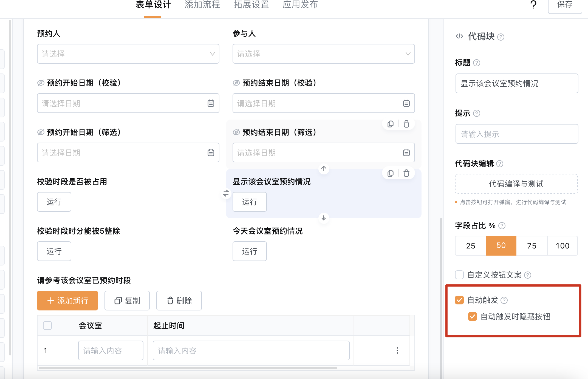Open 预约结束日期（校验）date picker field

coord(324,103)
